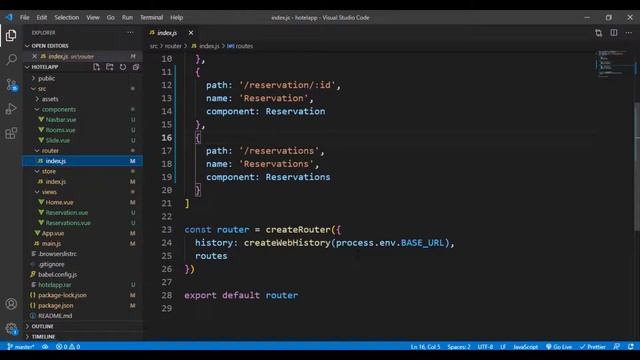Open the Terminal menu
Viewport: 640px width, 360px height.
coord(151,18)
